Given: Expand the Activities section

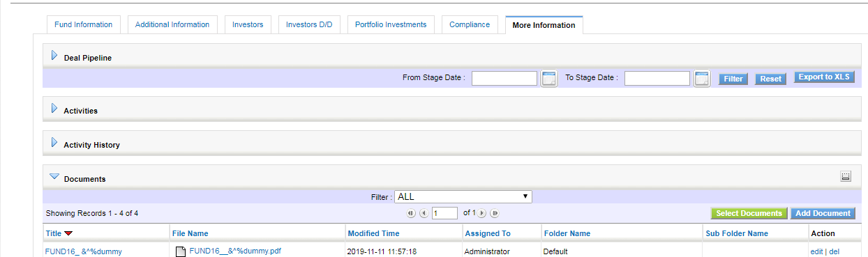Looking at the screenshot, I should pyautogui.click(x=54, y=109).
